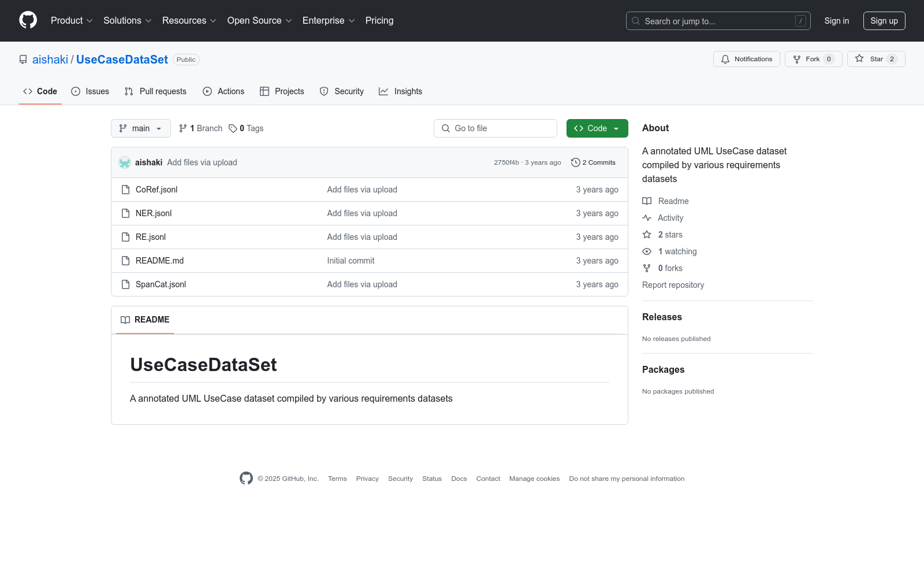Click the repository icon beside aishaki
Image resolution: width=924 pixels, height=578 pixels.
tap(23, 60)
